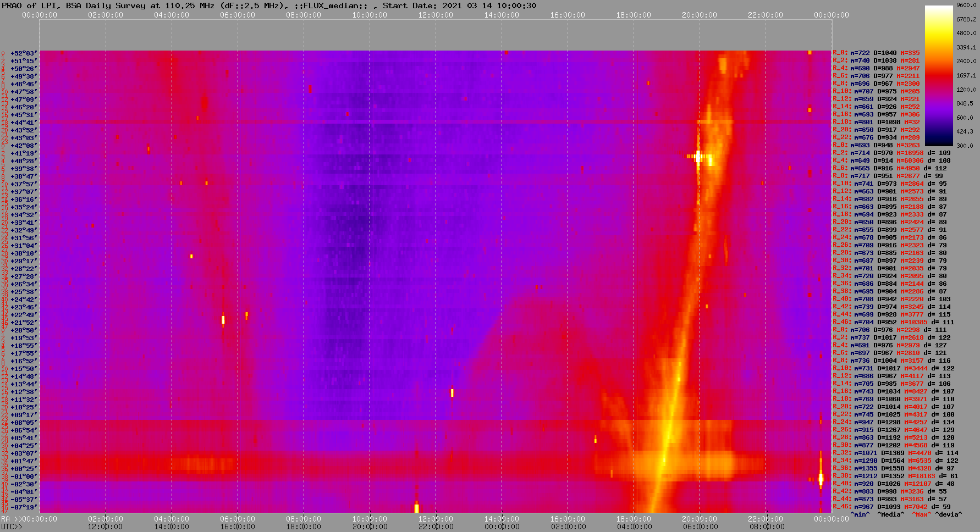The width and height of the screenshot is (980, 532).
Task: Click the 6788.2 color scale value
Action: click(966, 19)
